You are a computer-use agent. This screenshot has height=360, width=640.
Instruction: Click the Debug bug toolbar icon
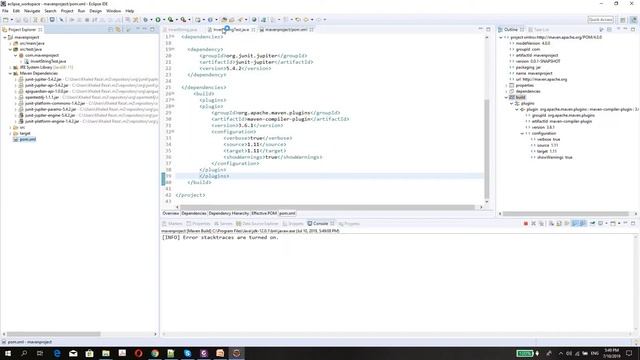coord(145,20)
